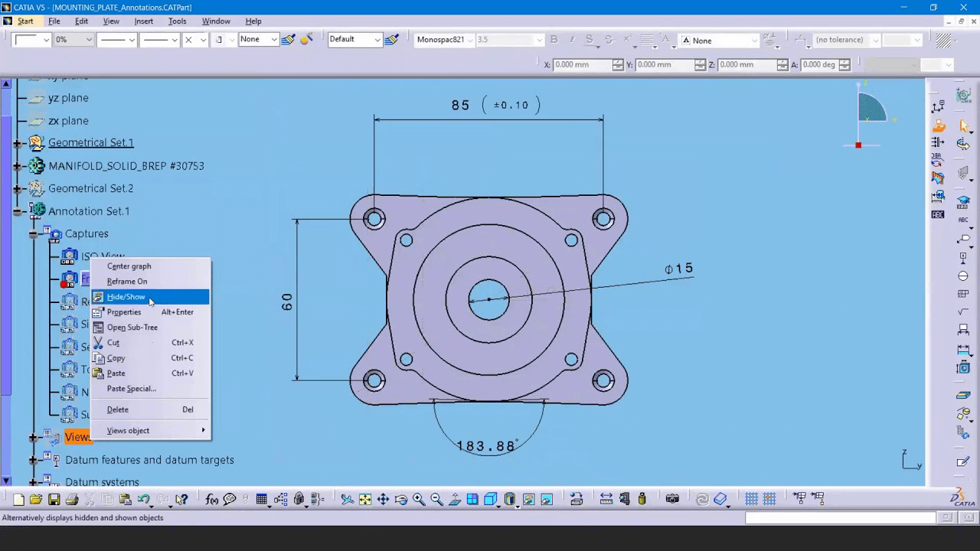The image size is (980, 551).
Task: Click the Save icon in bottom toolbar
Action: point(54,500)
